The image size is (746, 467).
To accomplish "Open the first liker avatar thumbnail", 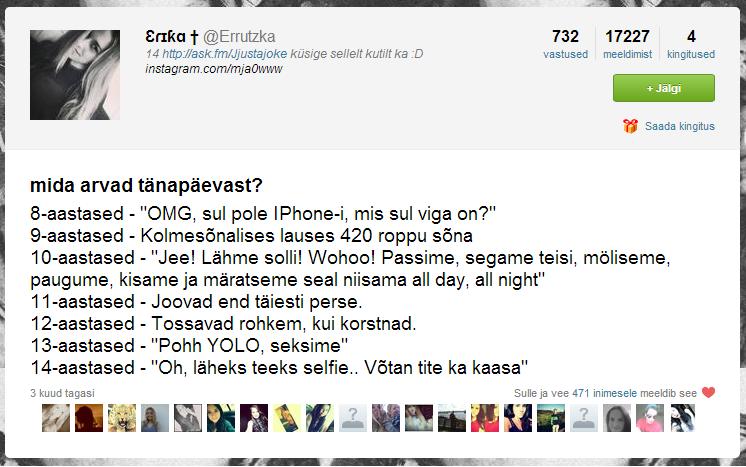I will 56,418.
